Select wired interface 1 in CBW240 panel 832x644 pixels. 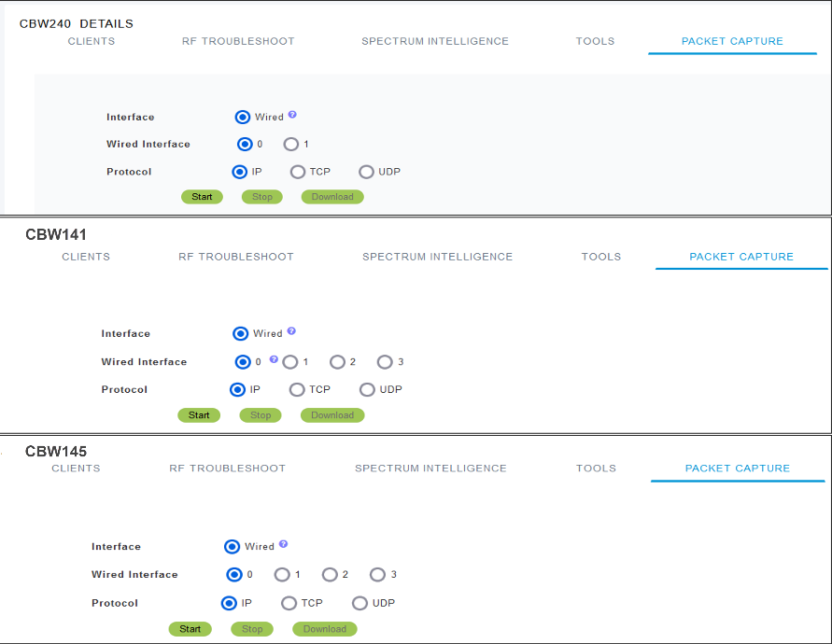290,145
